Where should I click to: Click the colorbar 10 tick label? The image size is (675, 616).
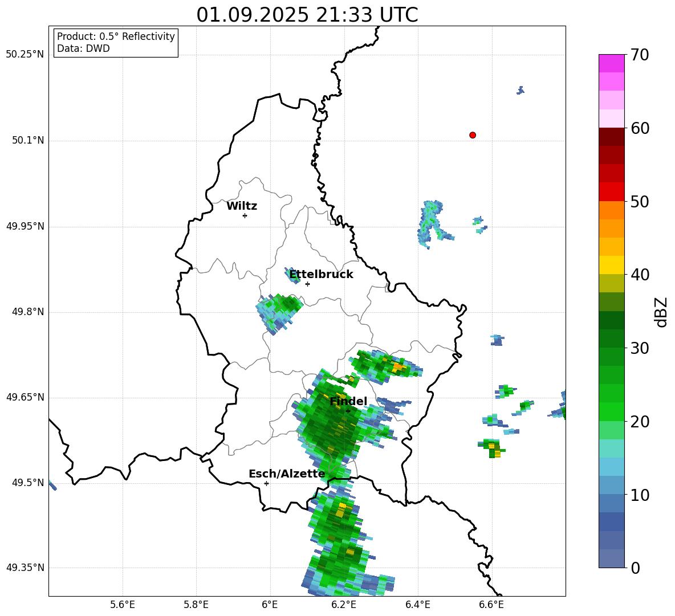(x=639, y=495)
